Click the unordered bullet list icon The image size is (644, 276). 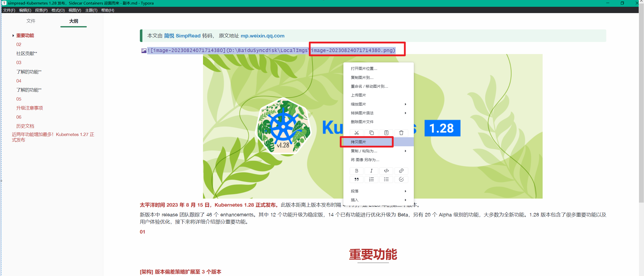pyautogui.click(x=386, y=179)
